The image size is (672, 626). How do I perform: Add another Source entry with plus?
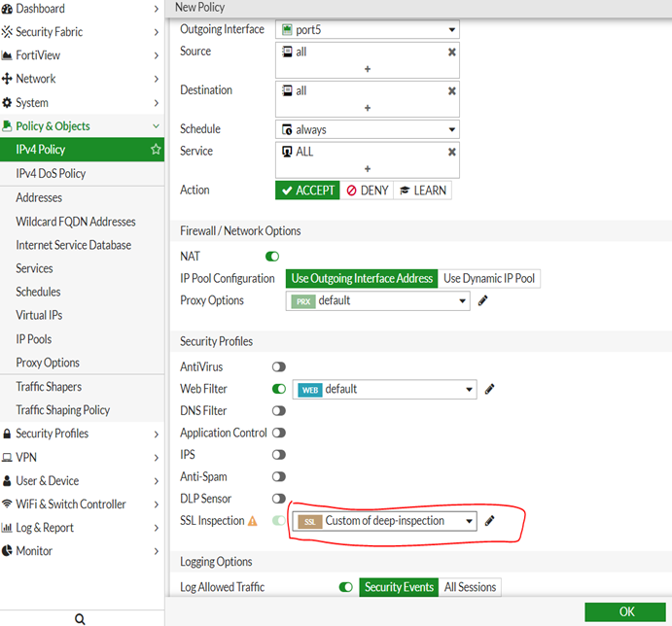pos(368,69)
